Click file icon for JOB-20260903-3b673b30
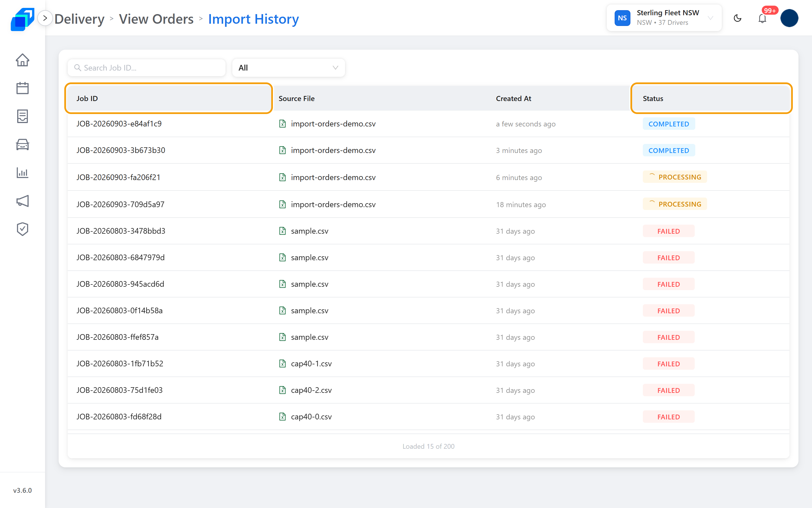Image resolution: width=812 pixels, height=508 pixels. tap(283, 150)
